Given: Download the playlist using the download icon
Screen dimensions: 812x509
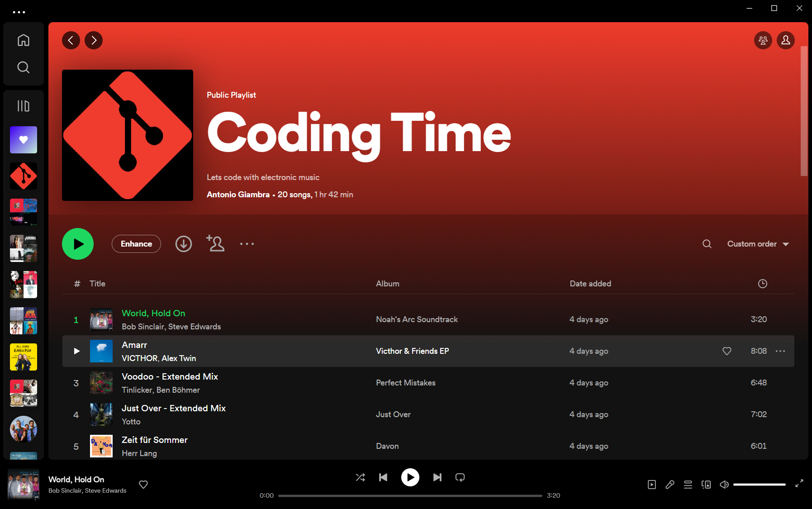Looking at the screenshot, I should tap(184, 244).
